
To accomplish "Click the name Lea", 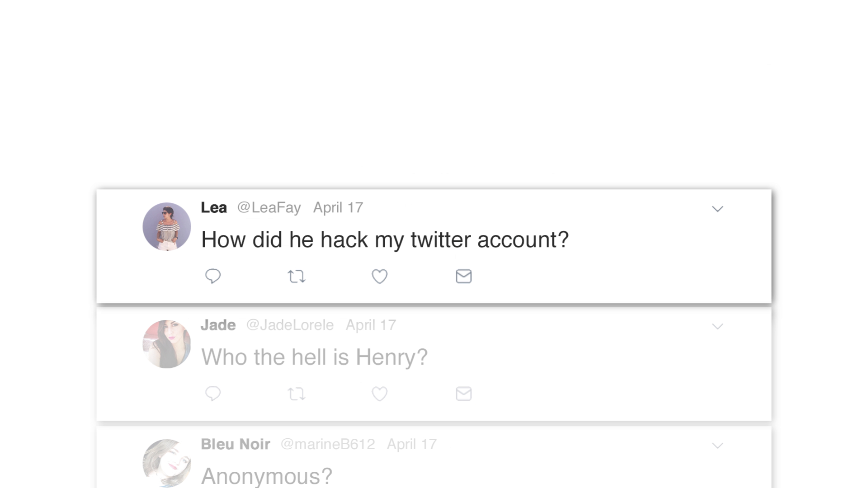I will click(x=214, y=207).
